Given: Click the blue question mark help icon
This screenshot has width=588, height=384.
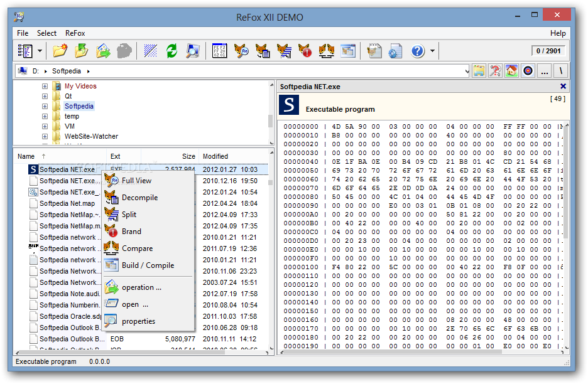Looking at the screenshot, I should point(417,51).
